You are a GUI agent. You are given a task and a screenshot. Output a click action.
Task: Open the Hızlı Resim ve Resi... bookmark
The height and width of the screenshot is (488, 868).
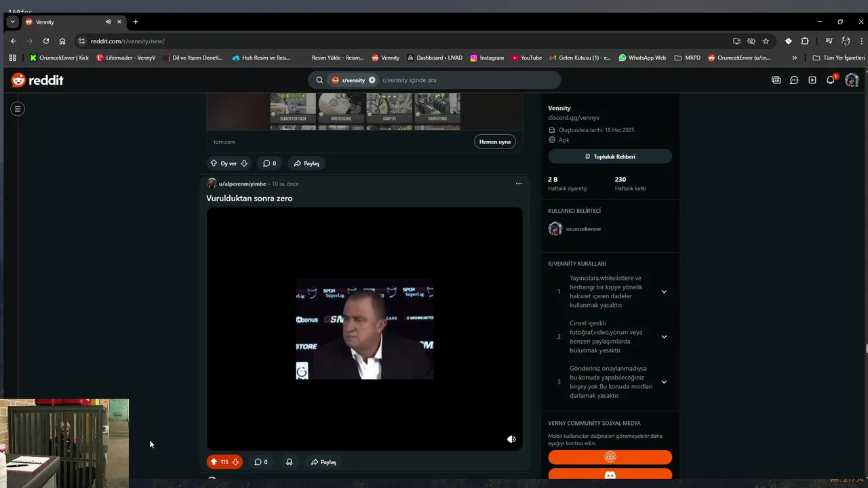point(261,58)
